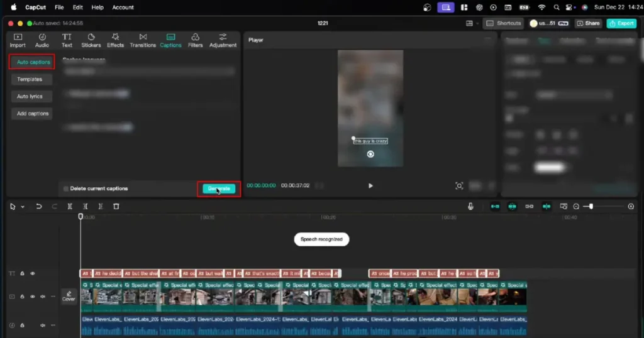The image size is (644, 338).
Task: Toggle preview axis on timeline
Action: (547, 207)
